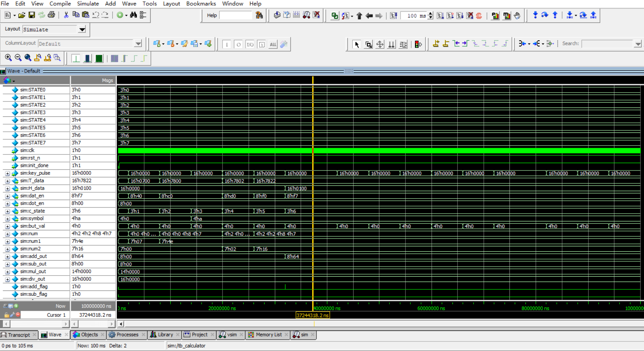
Task: Toggle the Inputs filter 'I' button
Action: 226,44
